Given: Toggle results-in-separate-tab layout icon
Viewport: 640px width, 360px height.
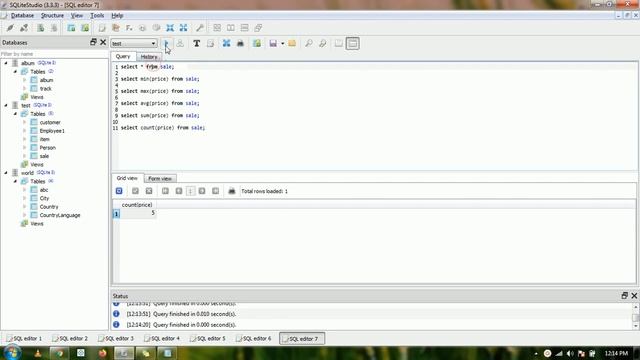Looking at the screenshot, I should [x=338, y=43].
